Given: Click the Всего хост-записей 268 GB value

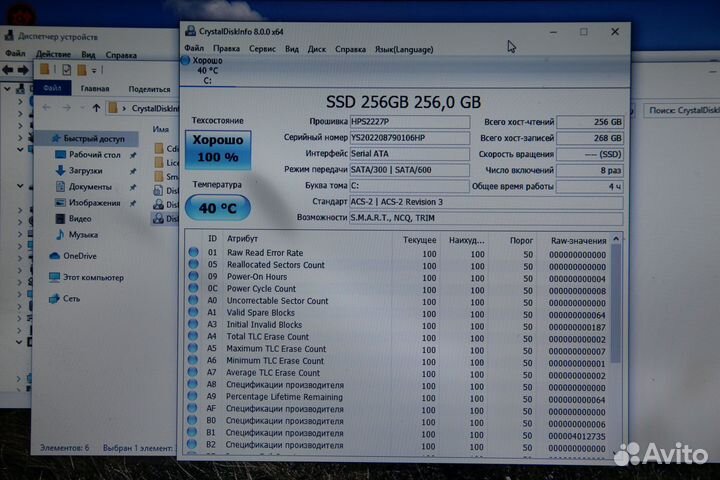Looking at the screenshot, I should [x=590, y=138].
